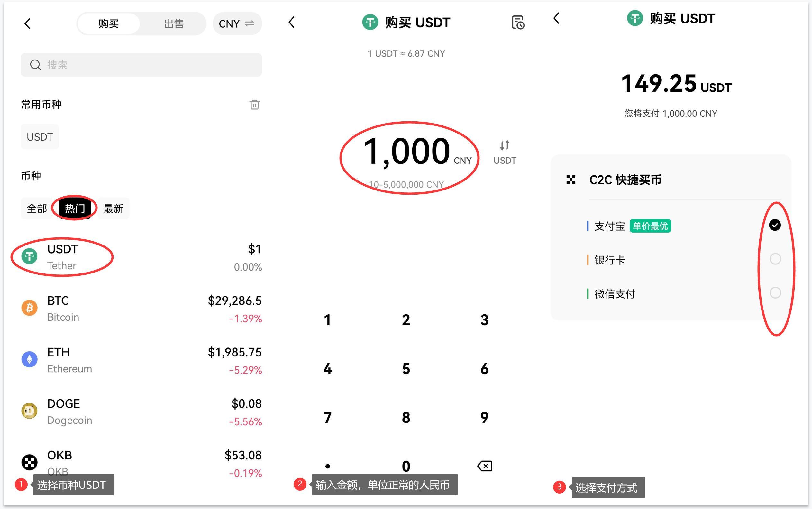This screenshot has width=812, height=509.
Task: Open order history icon on 购买 USDT screen
Action: [x=518, y=23]
